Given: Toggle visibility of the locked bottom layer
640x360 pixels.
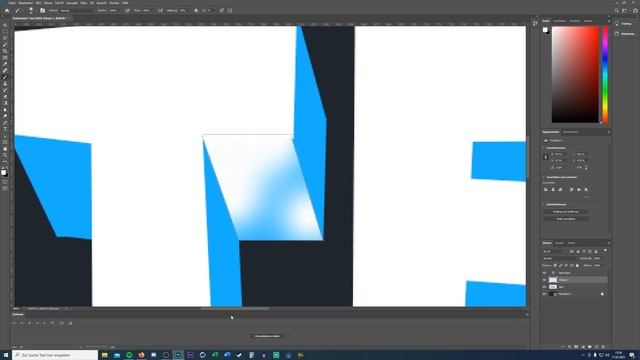Looking at the screenshot, I should point(544,294).
